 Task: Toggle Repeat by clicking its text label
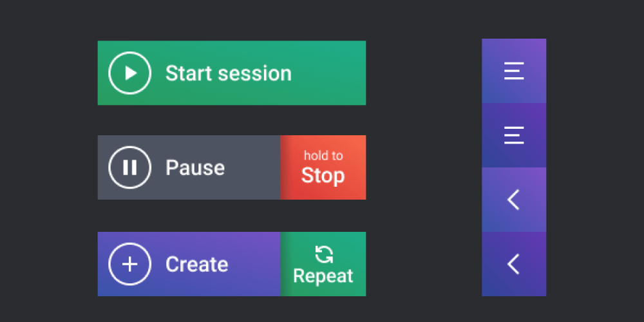323,276
